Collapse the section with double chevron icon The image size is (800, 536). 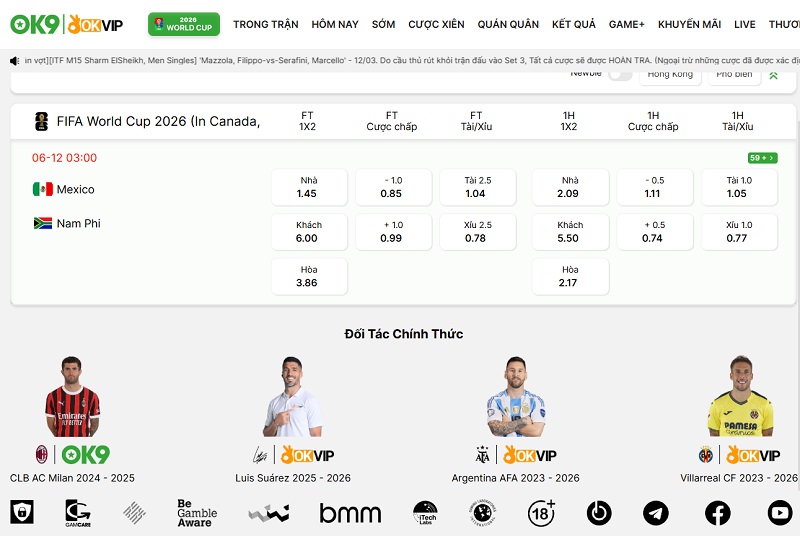[773, 75]
